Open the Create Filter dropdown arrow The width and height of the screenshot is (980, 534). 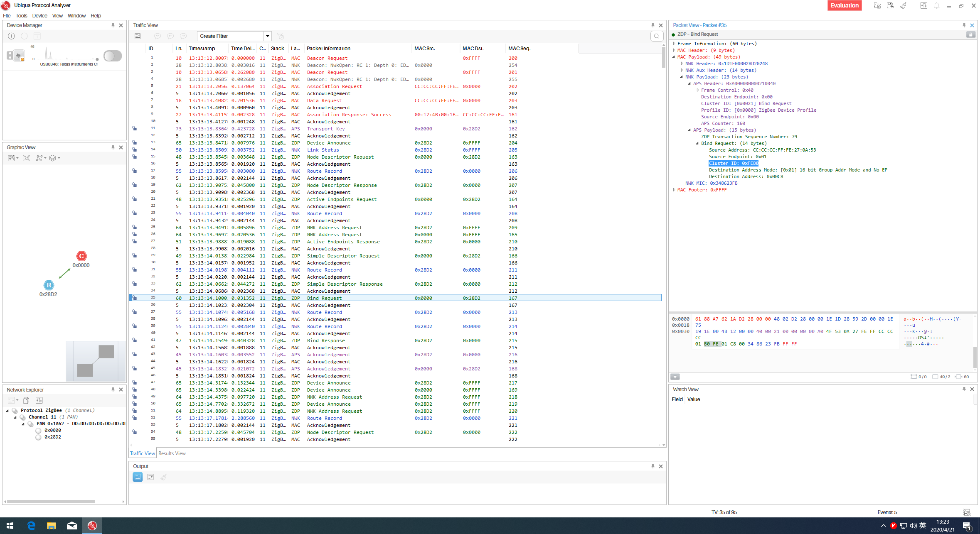coord(268,36)
